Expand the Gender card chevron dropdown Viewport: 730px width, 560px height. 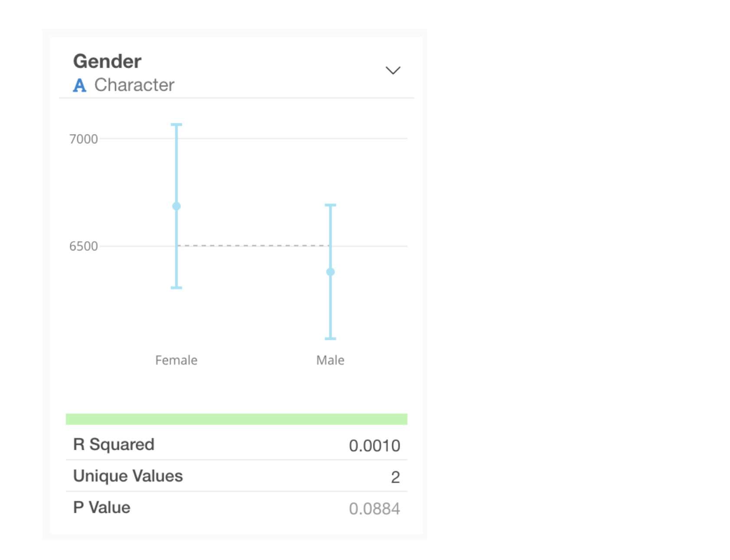(393, 70)
